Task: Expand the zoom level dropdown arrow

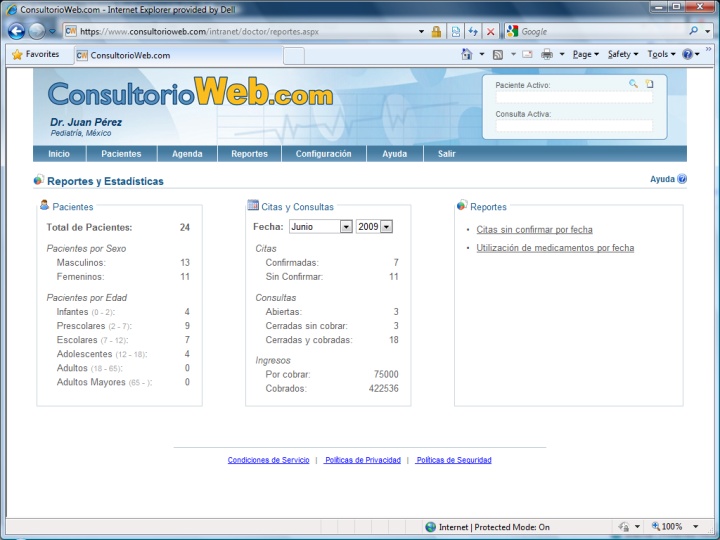Action: (696, 527)
